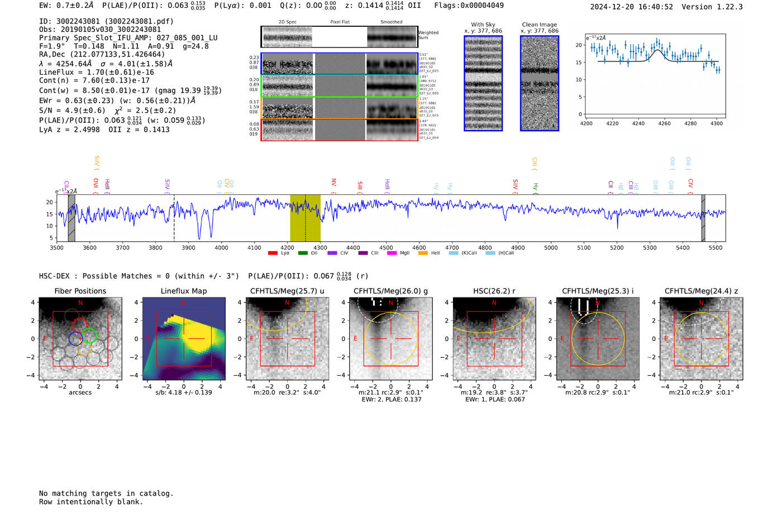Select the green-bordered 2D spectrum row
Screen dimensions: 782x532
coord(339,85)
